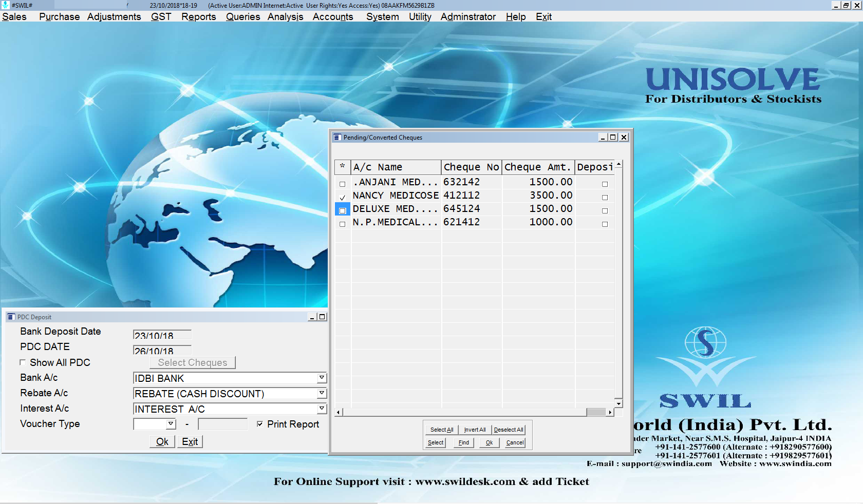The height and width of the screenshot is (504, 863).
Task: Enable the Show All PDC checkbox
Action: click(23, 362)
